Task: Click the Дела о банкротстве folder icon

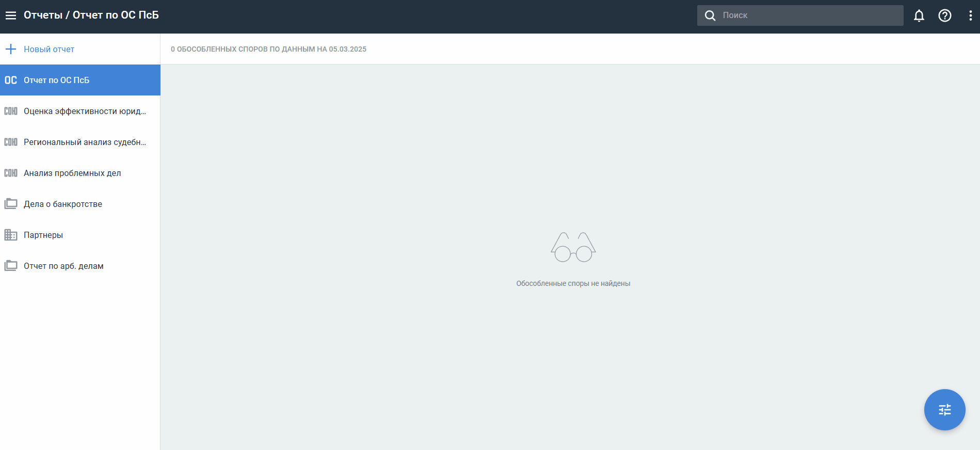Action: point(11,204)
